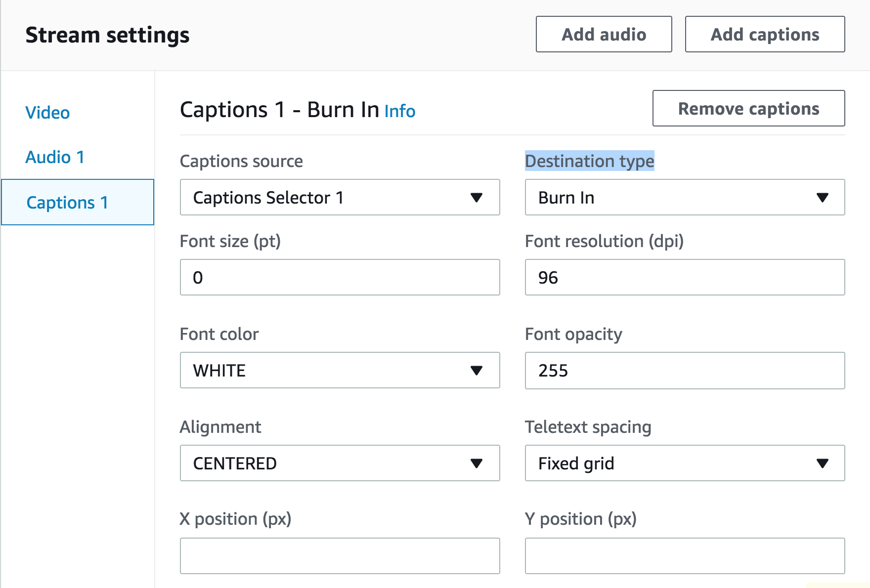This screenshot has height=588, width=870.
Task: Click the Add captions button
Action: click(765, 34)
